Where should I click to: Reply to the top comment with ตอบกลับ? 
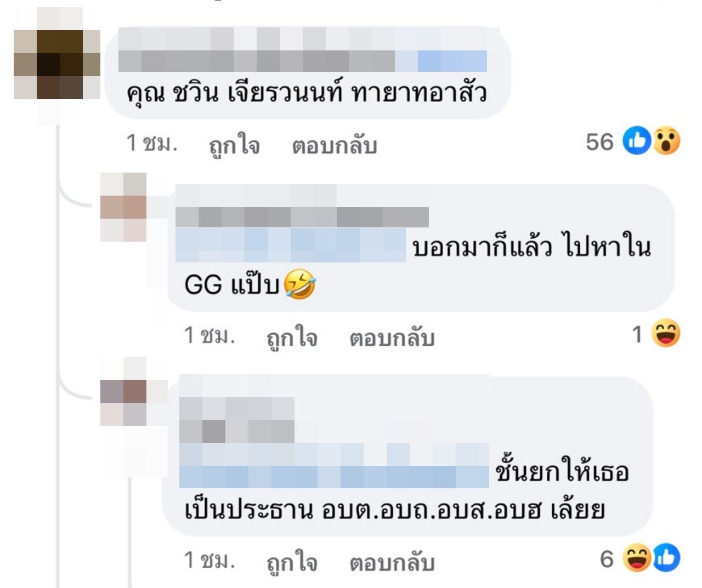click(x=335, y=146)
